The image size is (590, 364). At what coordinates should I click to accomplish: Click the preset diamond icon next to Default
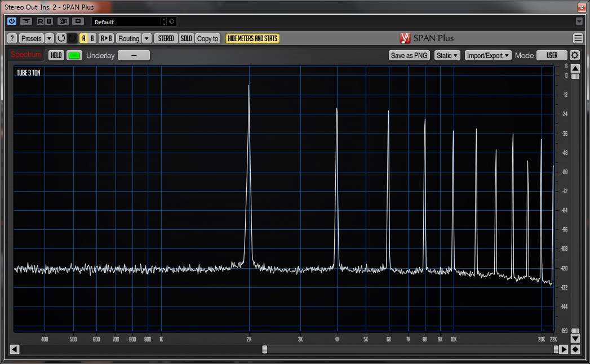(x=172, y=21)
